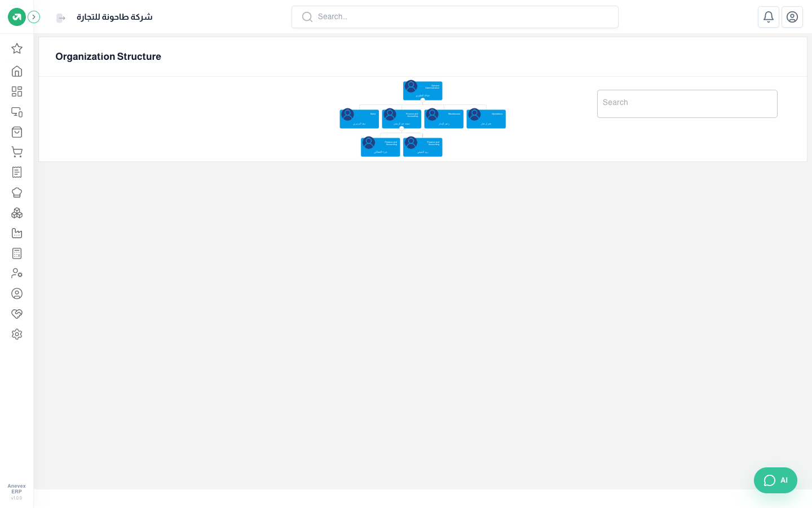Expand the sidebar with the chevron arrow

[34, 17]
